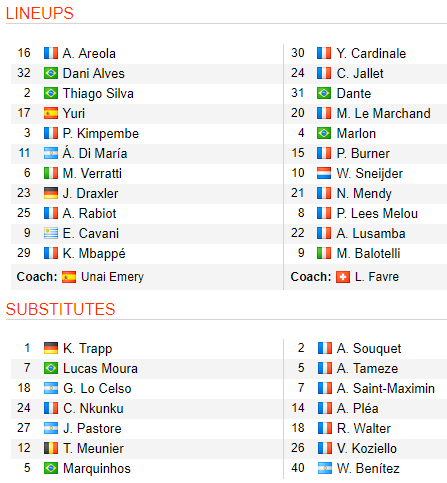Click Uruguay flag beside E. Cavani
447x483 pixels.
tap(51, 233)
